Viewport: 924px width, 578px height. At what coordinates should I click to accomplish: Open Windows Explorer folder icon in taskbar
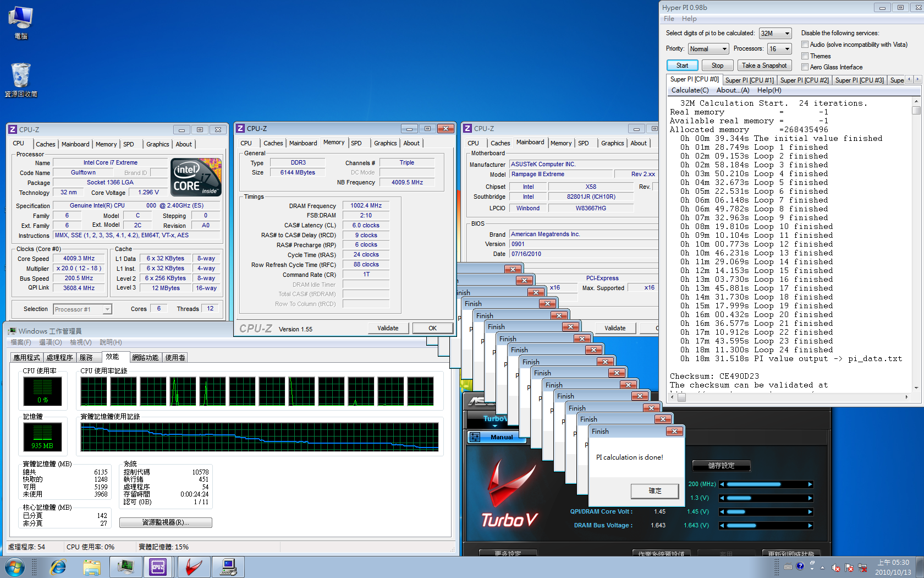point(92,566)
